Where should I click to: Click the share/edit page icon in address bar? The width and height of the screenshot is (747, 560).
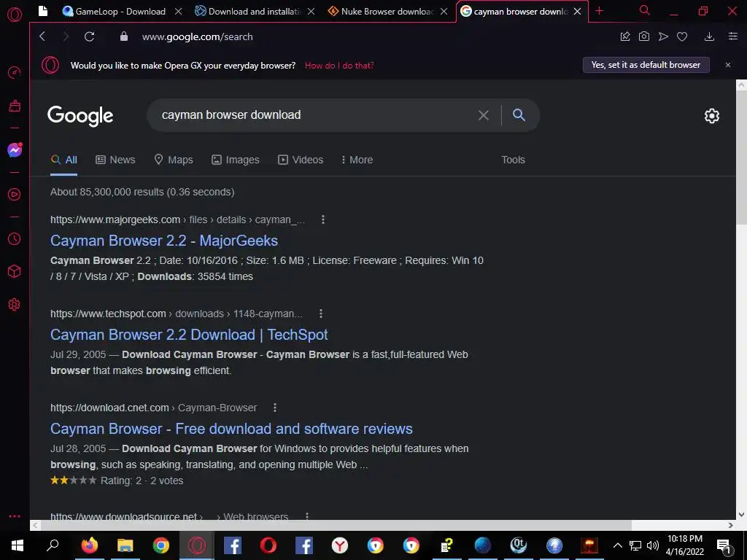[625, 36]
